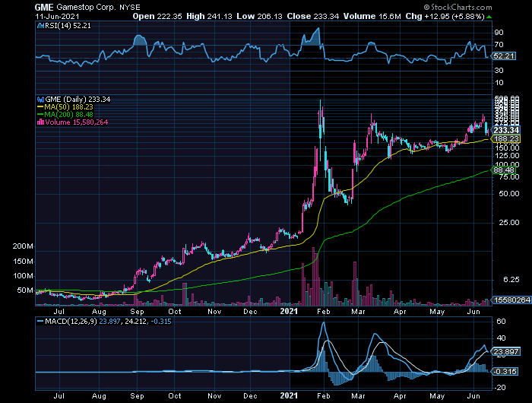This screenshot has height=403, width=532.
Task: Click the candlestick icon beside GME (Daily)
Action: coord(41,100)
